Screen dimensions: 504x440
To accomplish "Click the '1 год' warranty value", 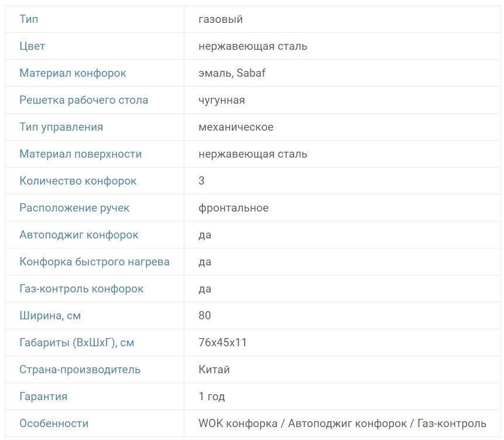I will [x=212, y=397].
